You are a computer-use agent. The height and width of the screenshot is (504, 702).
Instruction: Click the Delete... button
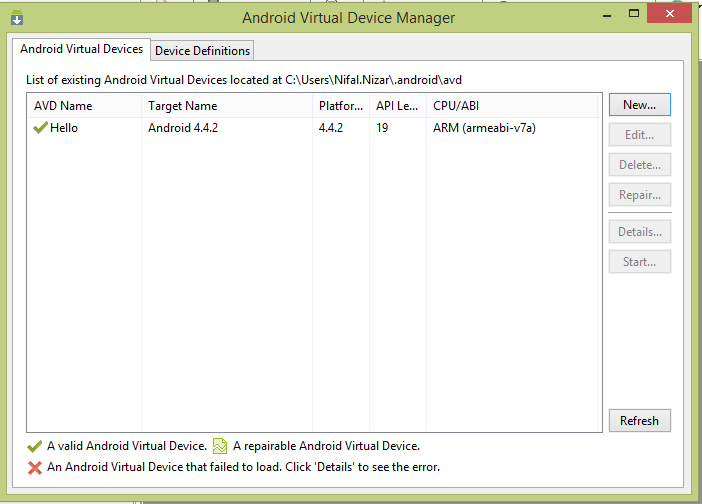pos(639,165)
